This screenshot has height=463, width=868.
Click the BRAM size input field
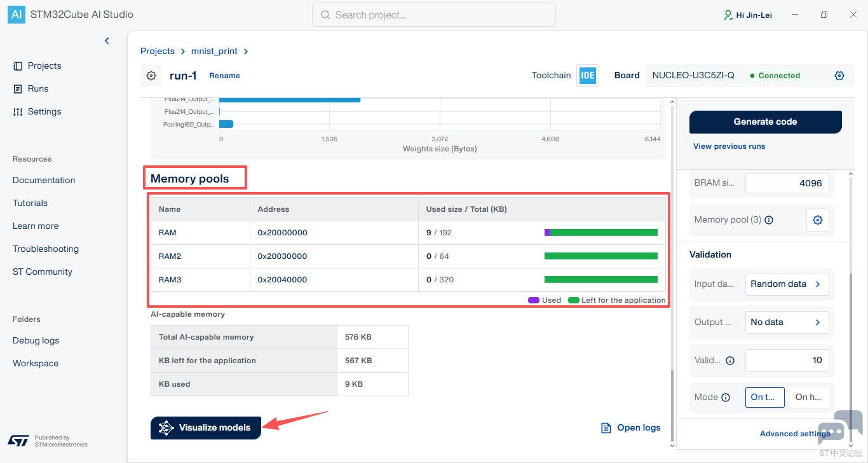click(787, 183)
